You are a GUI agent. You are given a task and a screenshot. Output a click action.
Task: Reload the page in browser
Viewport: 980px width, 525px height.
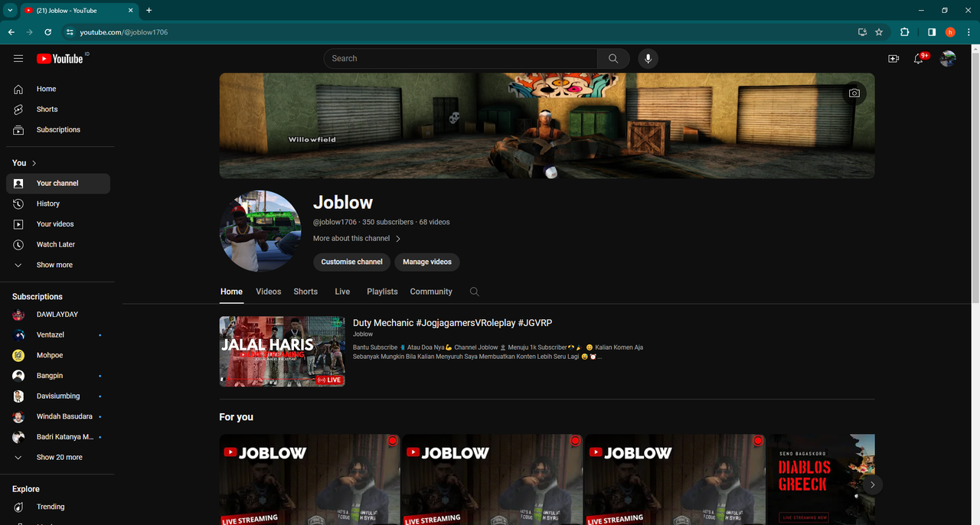(x=48, y=32)
